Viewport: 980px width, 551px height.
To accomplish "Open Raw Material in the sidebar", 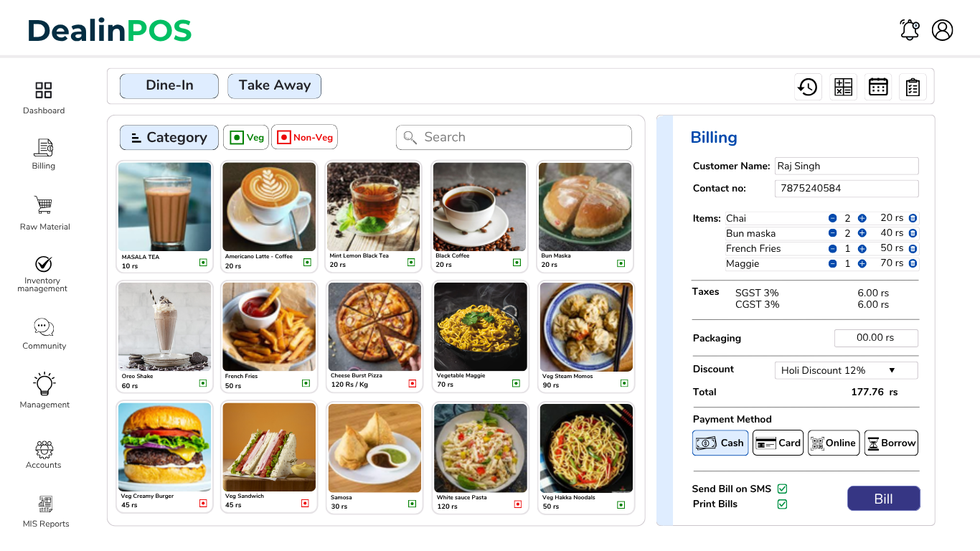I will pos(43,212).
